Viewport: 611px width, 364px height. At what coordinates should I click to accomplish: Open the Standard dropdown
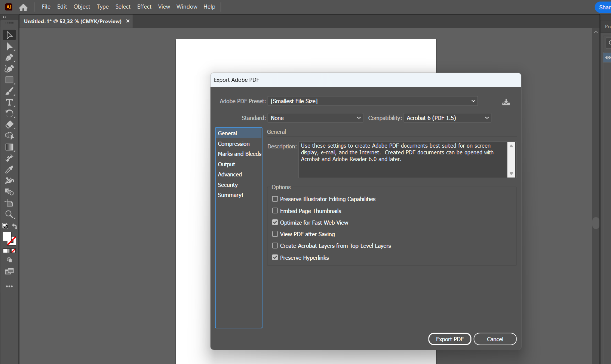click(x=316, y=118)
